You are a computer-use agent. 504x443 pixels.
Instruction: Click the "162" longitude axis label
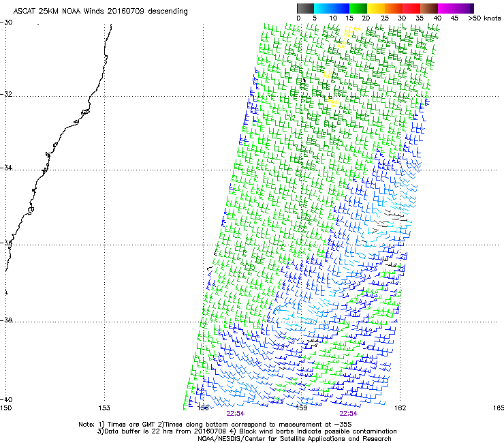point(400,408)
